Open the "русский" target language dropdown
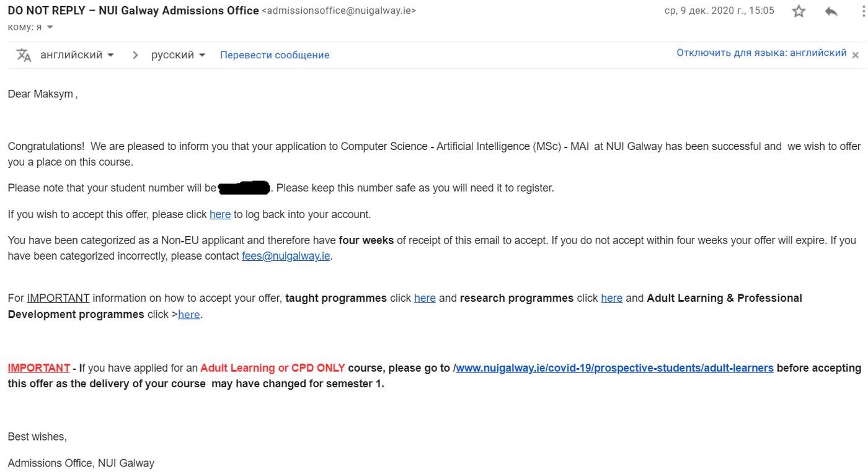 (178, 55)
